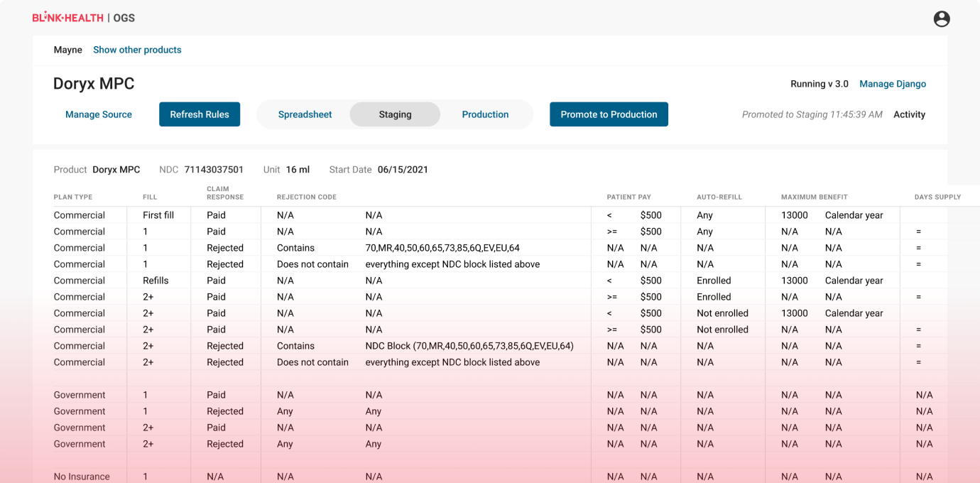The width and height of the screenshot is (980, 483).
Task: Click the Rejection Code column header
Action: 306,197
